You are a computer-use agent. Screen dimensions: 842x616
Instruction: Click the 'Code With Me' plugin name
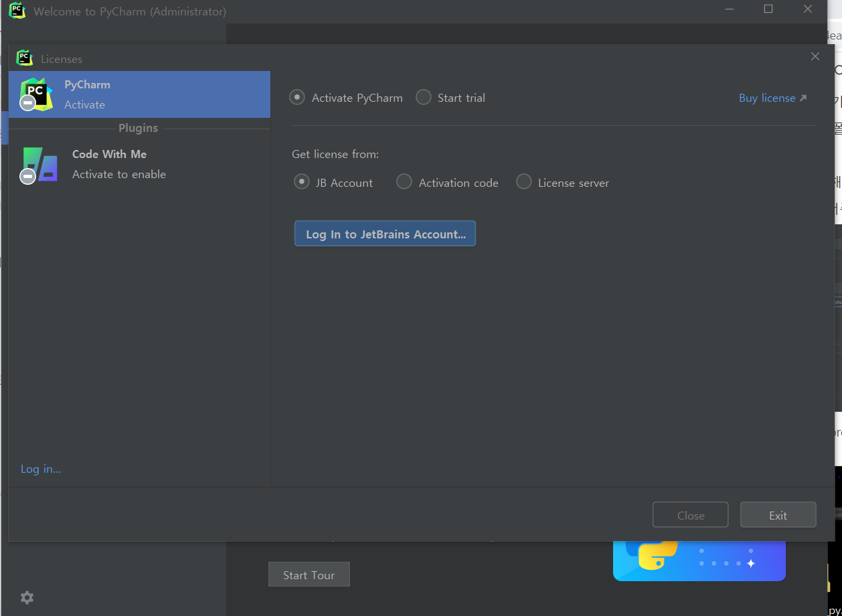(109, 154)
